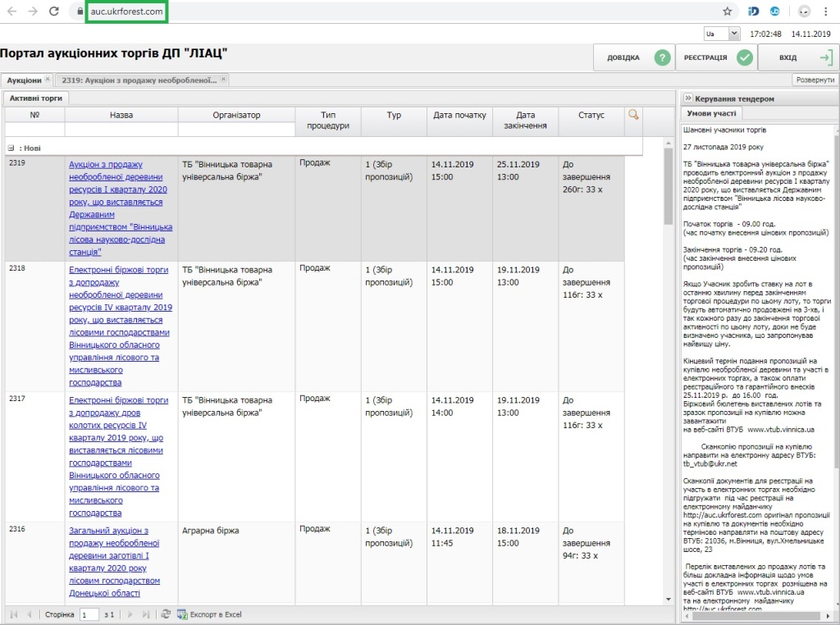The height and width of the screenshot is (625, 840).
Task: Sort by the Організатор column header
Action: tap(236, 115)
